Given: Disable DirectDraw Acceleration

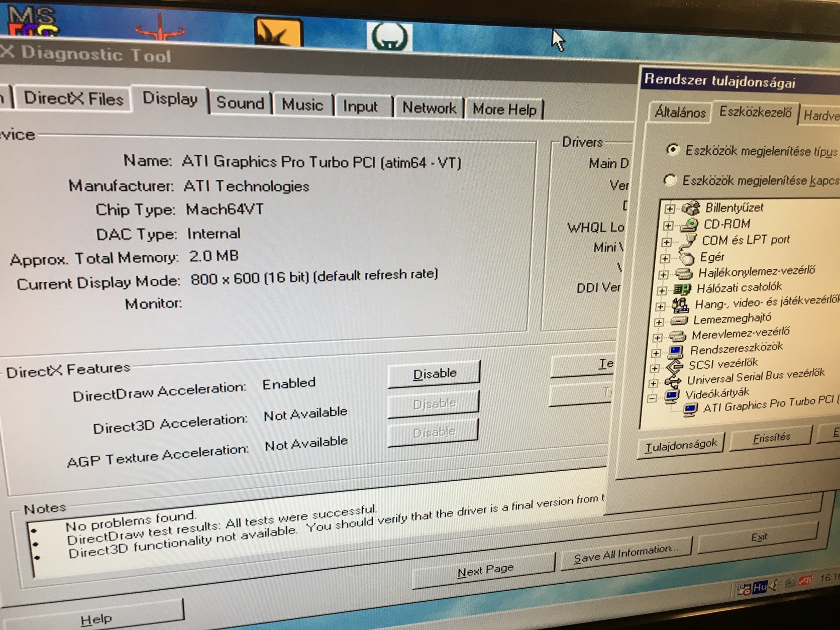Looking at the screenshot, I should pos(434,374).
